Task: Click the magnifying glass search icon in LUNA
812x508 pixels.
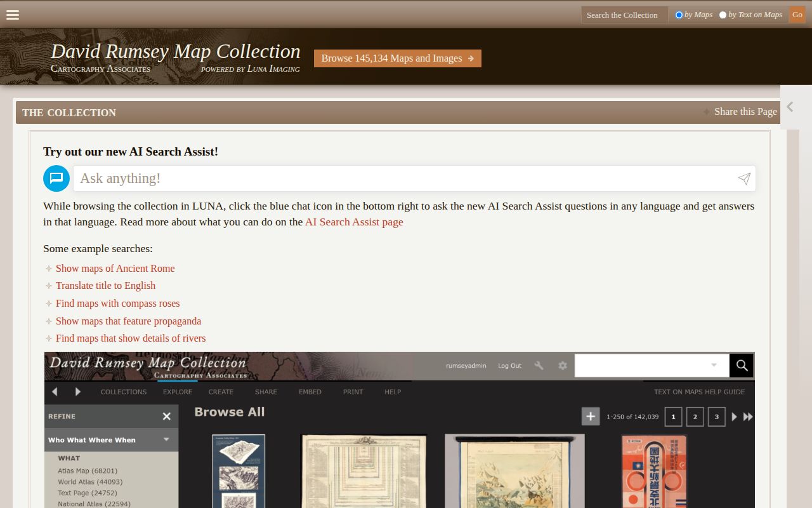Action: 741,366
